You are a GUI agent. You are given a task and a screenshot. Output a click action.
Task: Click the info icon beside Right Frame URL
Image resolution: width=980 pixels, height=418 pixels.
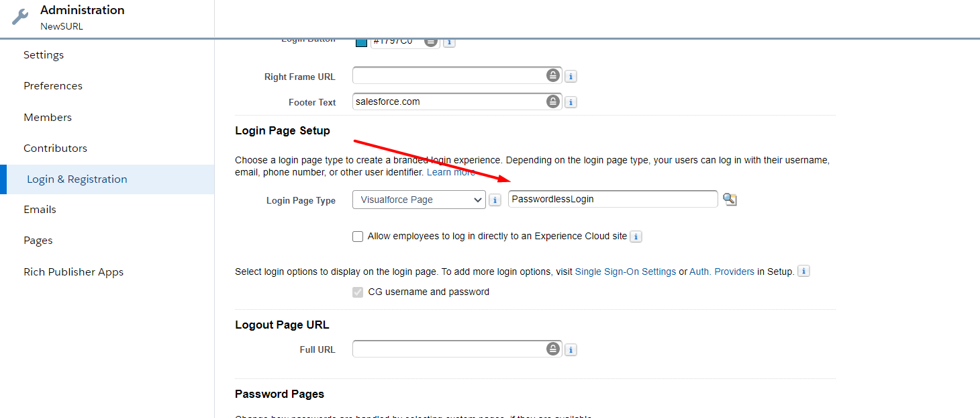click(x=571, y=77)
